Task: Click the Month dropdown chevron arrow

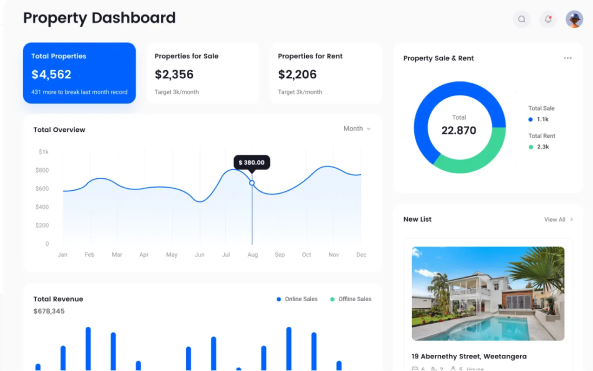Action: coord(369,129)
